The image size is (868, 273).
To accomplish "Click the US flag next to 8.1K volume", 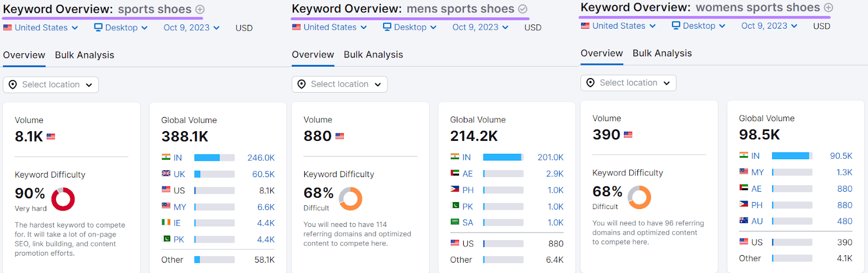I will click(51, 136).
